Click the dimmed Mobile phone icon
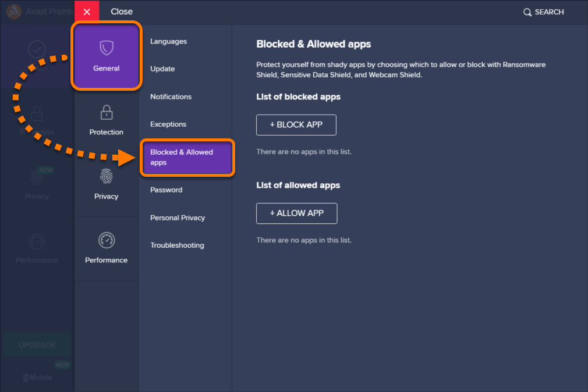The image size is (588, 392). [x=26, y=378]
